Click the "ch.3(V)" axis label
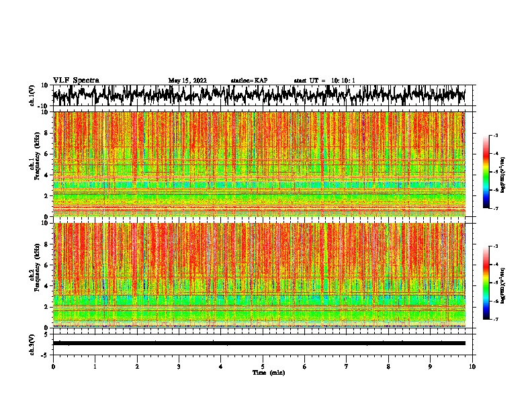Image resolution: width=532 pixels, height=411 pixels. (x=32, y=345)
